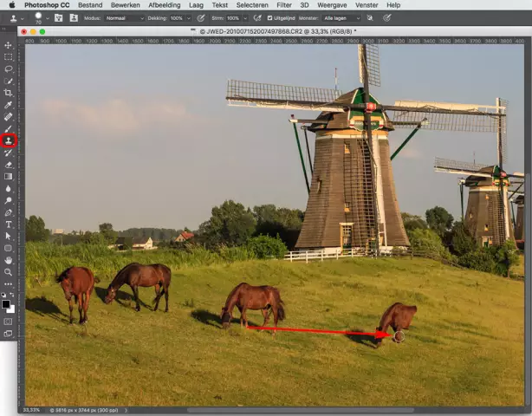The image size is (532, 416).
Task: Enable airbrush mode next to Strm
Action: [257, 17]
